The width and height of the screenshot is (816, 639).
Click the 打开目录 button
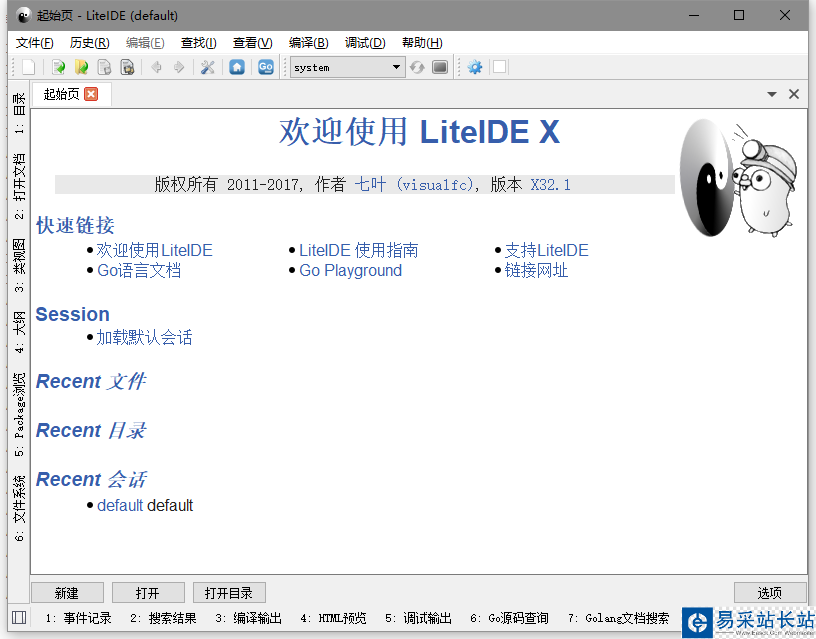229,593
